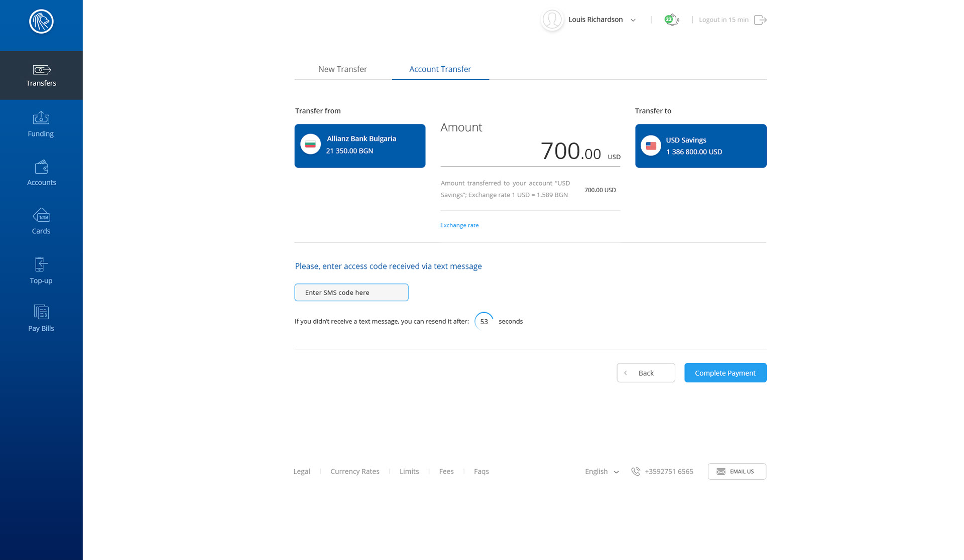The height and width of the screenshot is (560, 964).
Task: Open Funding from the sidebar
Action: tap(41, 124)
